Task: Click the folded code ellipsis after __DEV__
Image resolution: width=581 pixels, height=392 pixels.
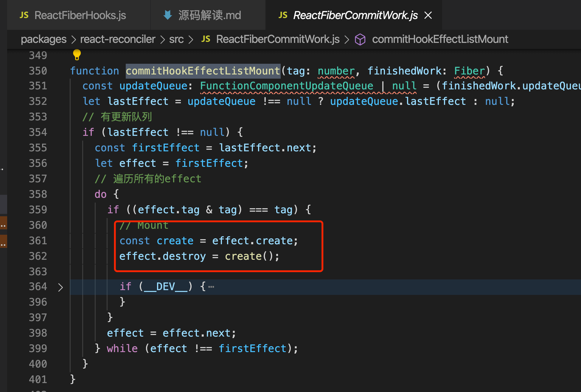Action: (x=211, y=287)
